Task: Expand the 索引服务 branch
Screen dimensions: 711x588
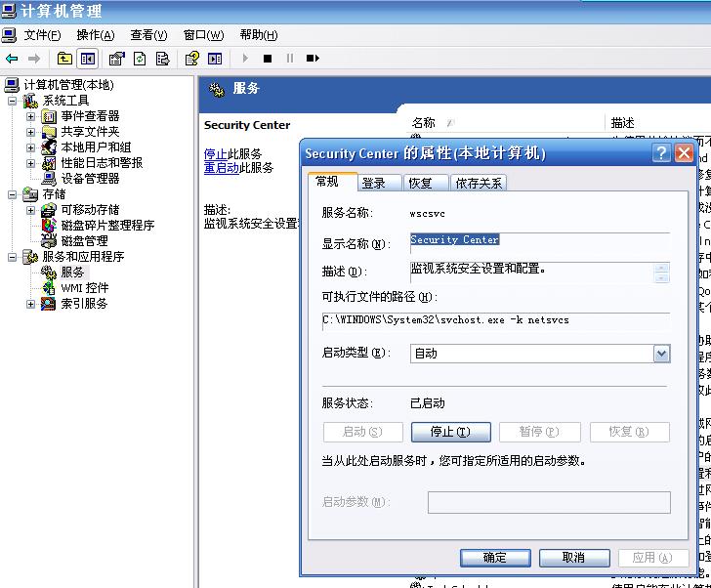Action: [30, 304]
